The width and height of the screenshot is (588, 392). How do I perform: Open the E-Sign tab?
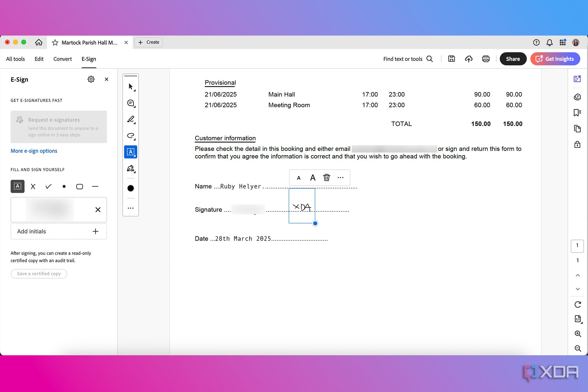(x=89, y=59)
